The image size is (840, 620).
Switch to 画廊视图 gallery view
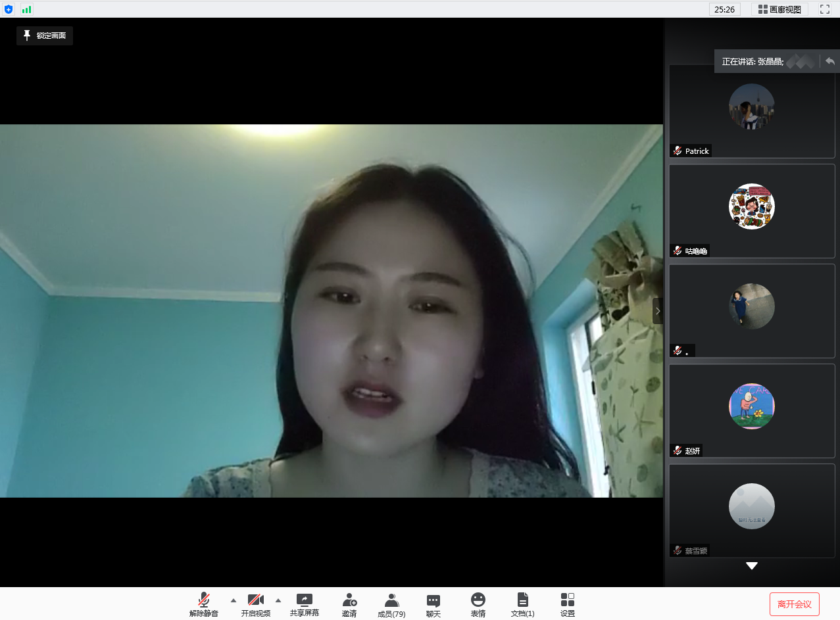click(779, 9)
